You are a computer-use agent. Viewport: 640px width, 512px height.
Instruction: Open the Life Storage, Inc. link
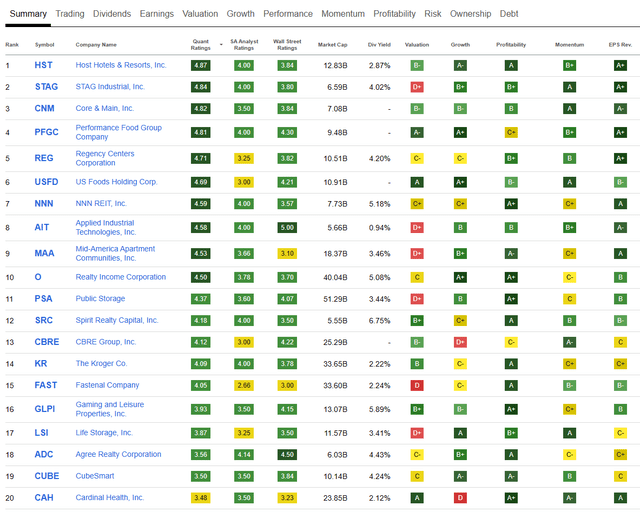click(104, 432)
